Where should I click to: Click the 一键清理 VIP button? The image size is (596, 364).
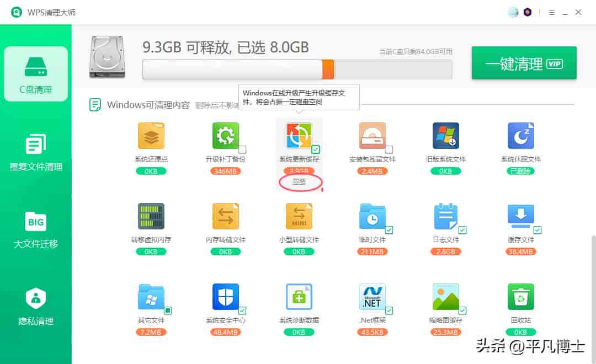coord(524,63)
